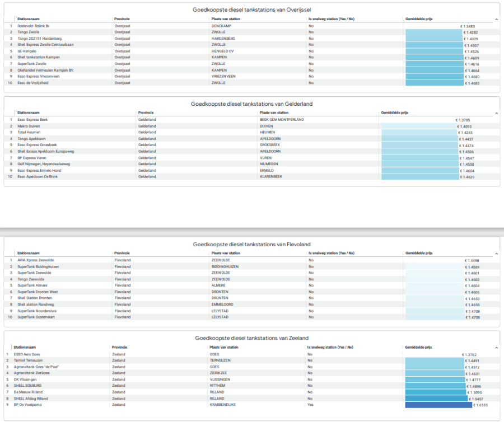Click the EMMELOORD place cell
The image size is (504, 422).
(x=222, y=304)
